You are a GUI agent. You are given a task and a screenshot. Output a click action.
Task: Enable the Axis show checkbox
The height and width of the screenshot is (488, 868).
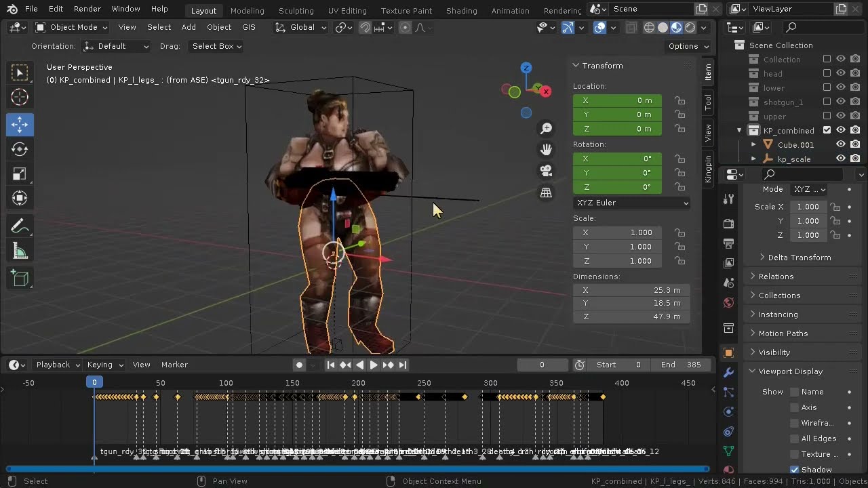click(x=795, y=407)
